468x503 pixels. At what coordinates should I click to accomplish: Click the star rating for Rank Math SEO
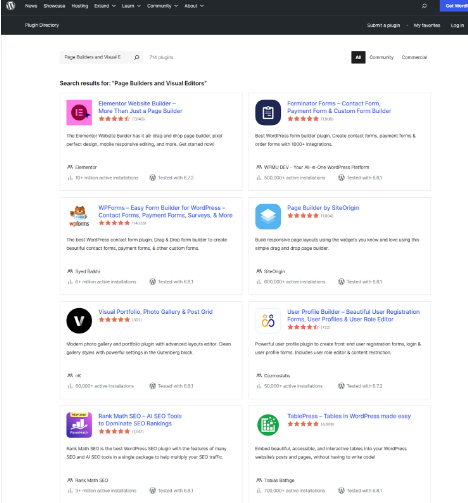pyautogui.click(x=114, y=431)
